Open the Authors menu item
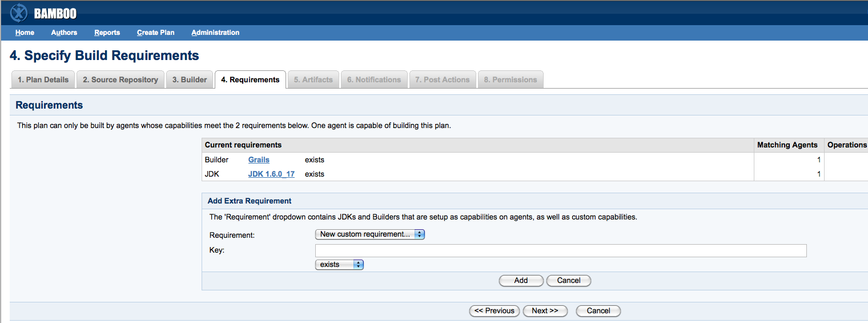Image resolution: width=868 pixels, height=323 pixels. [x=64, y=33]
